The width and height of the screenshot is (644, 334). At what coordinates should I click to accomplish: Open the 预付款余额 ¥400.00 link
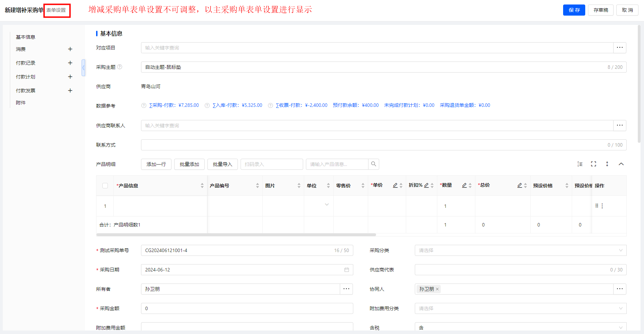click(356, 105)
